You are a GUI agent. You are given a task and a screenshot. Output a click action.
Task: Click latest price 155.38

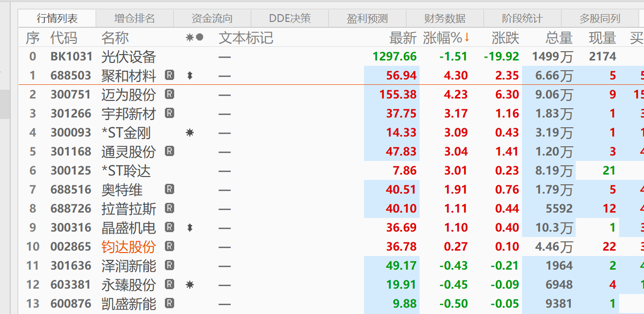point(398,95)
